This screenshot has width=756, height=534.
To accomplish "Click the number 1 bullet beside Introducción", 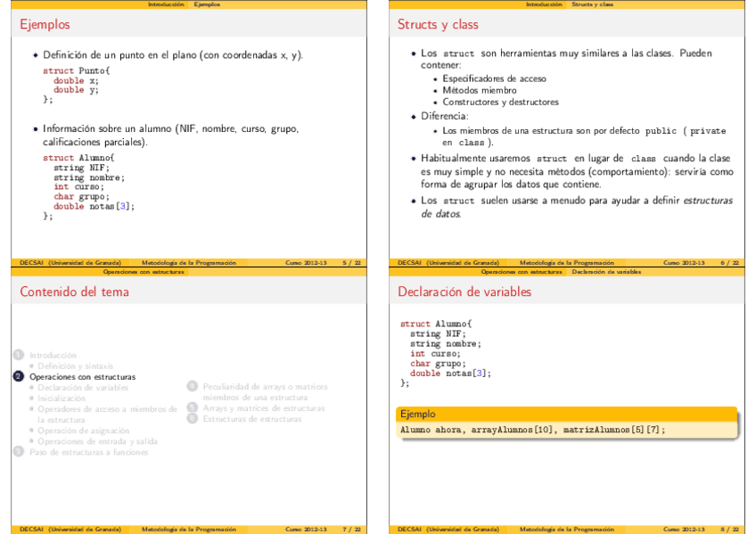I will coord(18,355).
